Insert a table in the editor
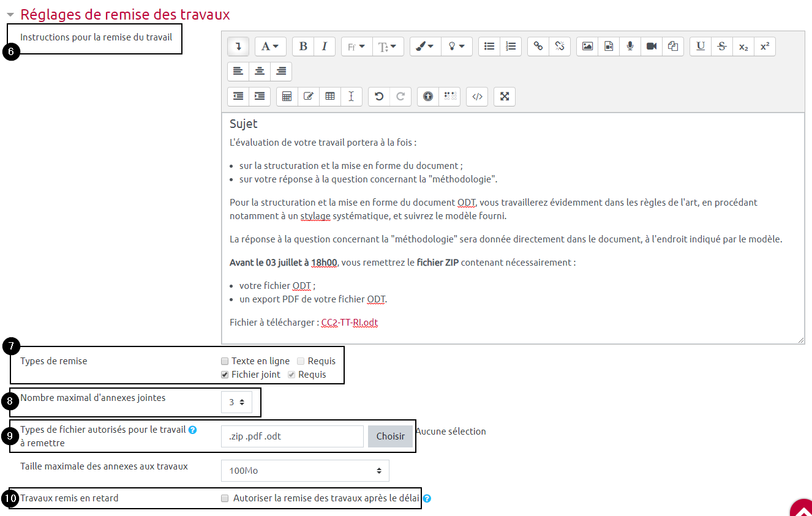Viewport: 812px width, 516px height. pyautogui.click(x=330, y=97)
